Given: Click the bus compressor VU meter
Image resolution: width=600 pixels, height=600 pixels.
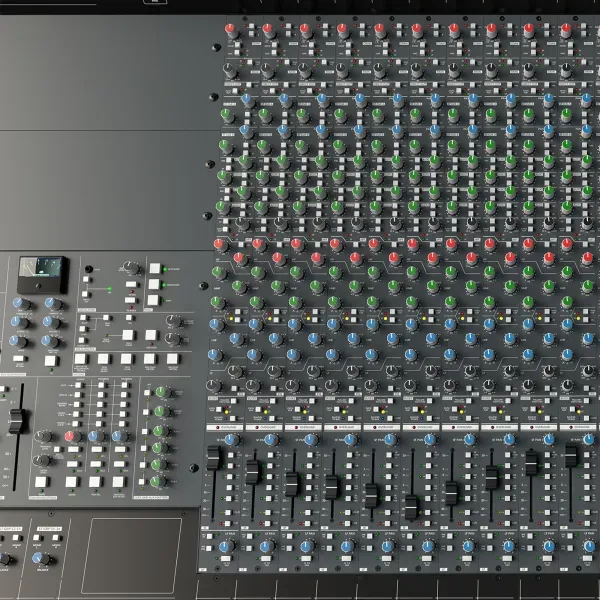Looking at the screenshot, I should [42, 274].
